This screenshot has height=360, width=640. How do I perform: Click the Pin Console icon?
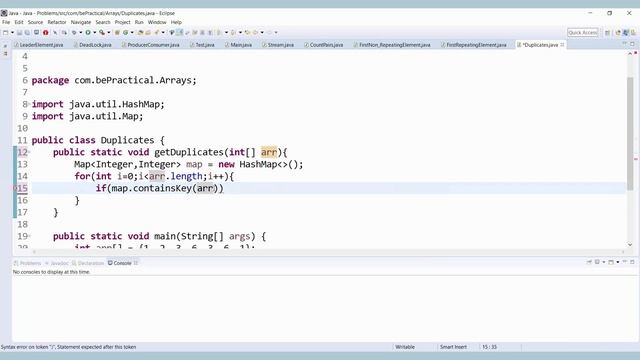click(589, 262)
